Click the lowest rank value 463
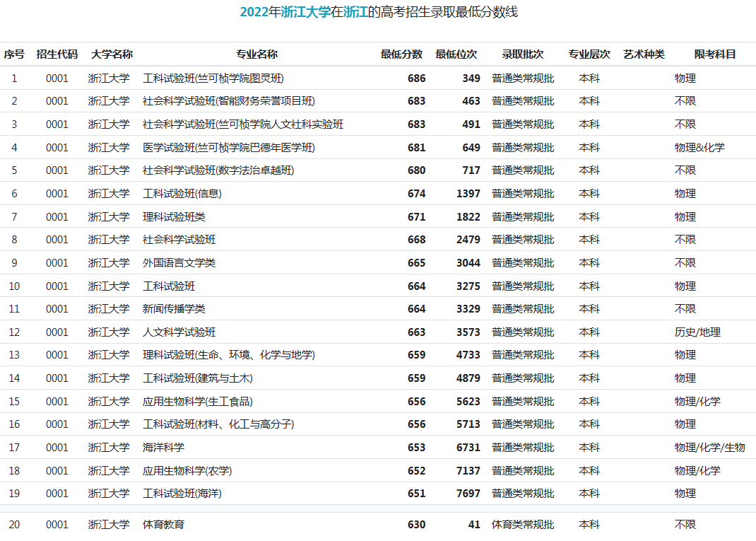Image resolution: width=756 pixels, height=541 pixels. (x=471, y=101)
